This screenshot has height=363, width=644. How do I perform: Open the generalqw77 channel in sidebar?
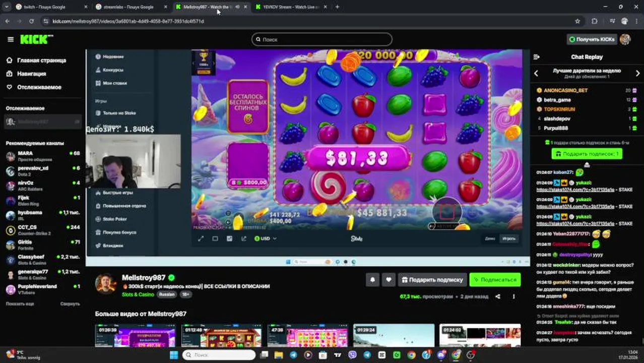[x=43, y=274]
